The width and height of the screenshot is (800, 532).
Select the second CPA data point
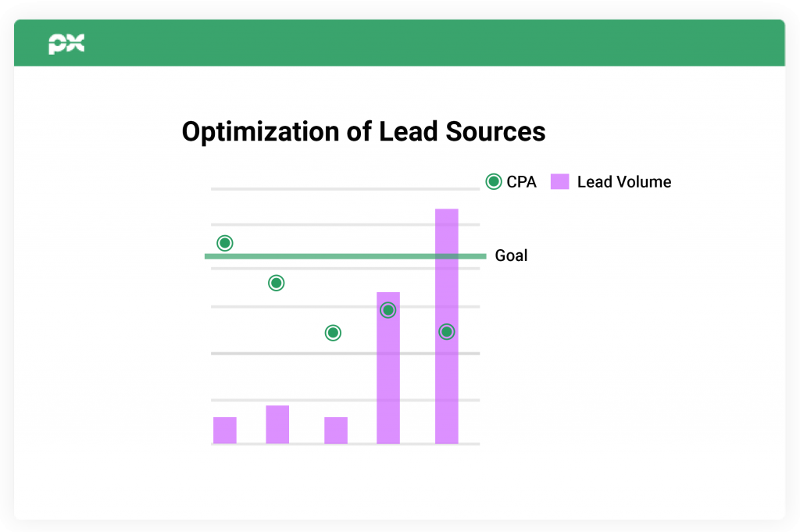(276, 283)
